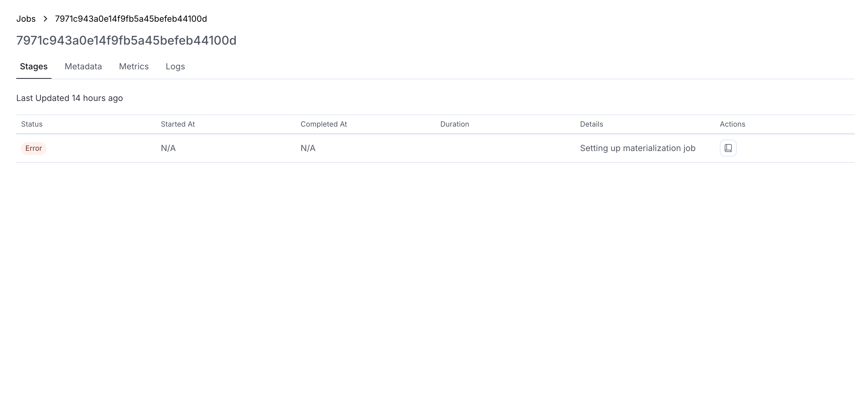
Task: Click 'Last Updated 14 hours ago' text
Action: click(69, 98)
